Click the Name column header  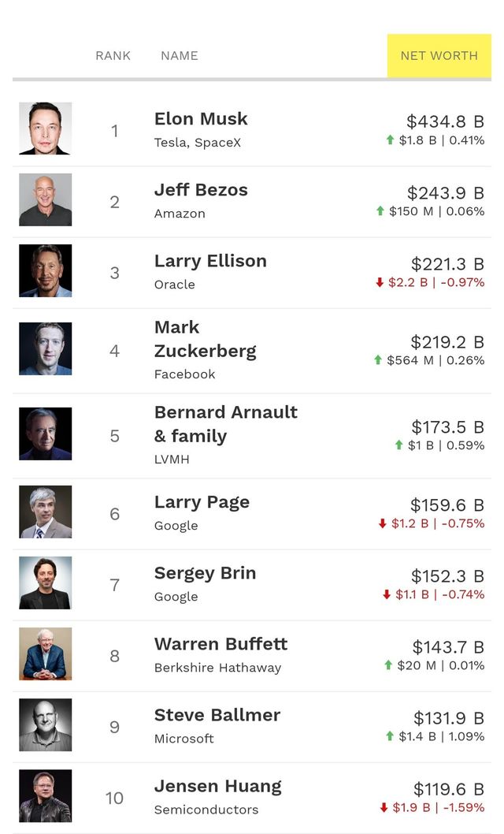point(180,56)
